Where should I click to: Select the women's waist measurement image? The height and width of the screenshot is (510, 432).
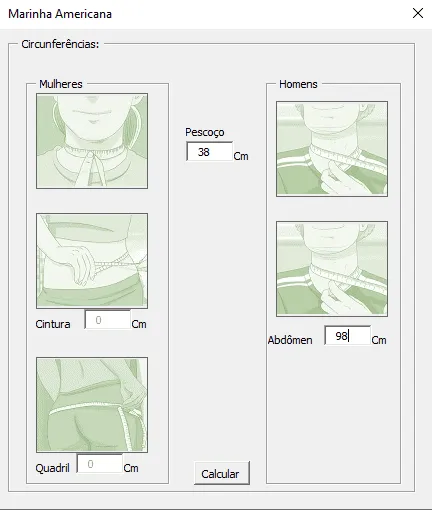[92, 261]
